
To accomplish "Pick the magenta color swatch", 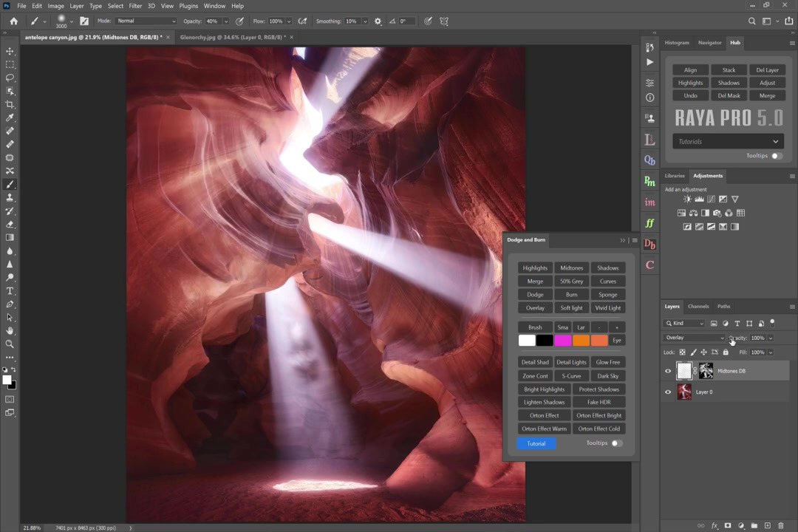I will [563, 341].
